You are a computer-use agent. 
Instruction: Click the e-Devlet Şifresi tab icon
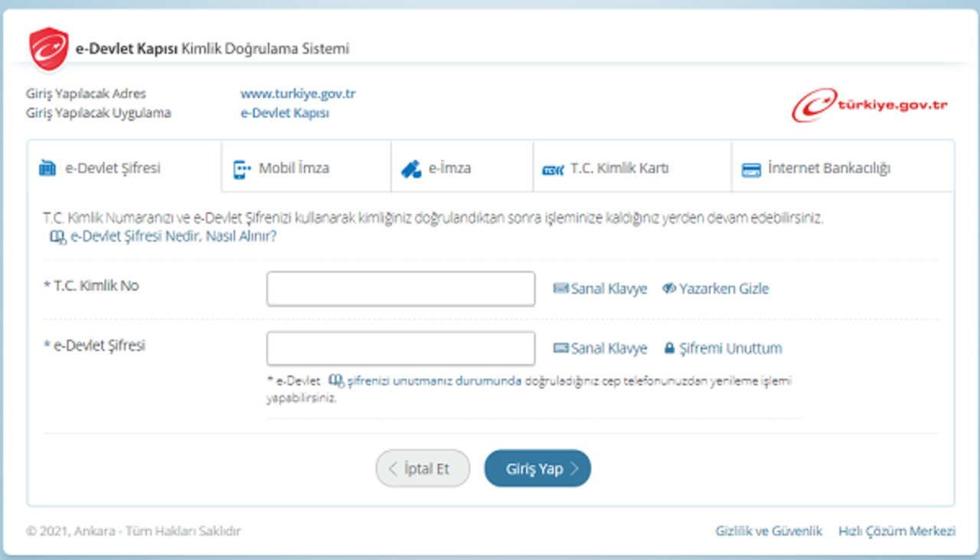47,168
